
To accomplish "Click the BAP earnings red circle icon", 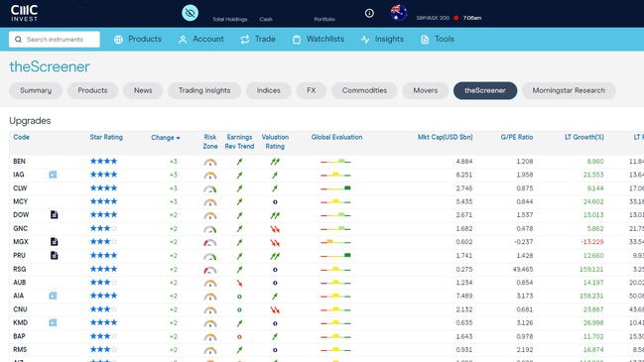I will tap(239, 337).
